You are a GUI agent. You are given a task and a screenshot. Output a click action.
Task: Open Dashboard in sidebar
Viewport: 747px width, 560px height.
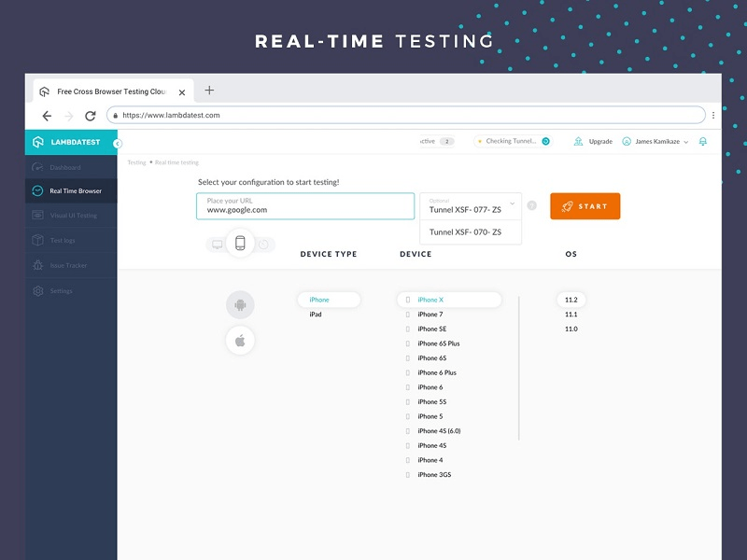[x=71, y=167]
